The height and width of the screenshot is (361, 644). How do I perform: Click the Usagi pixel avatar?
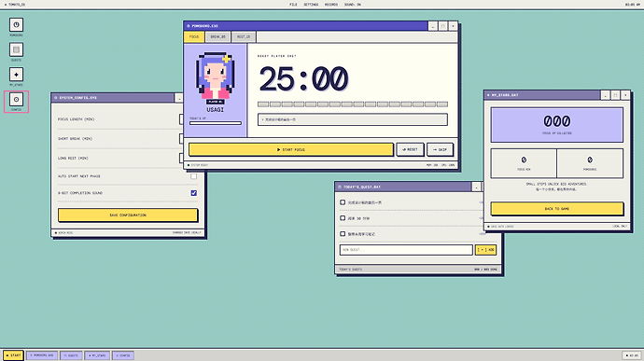coord(216,76)
